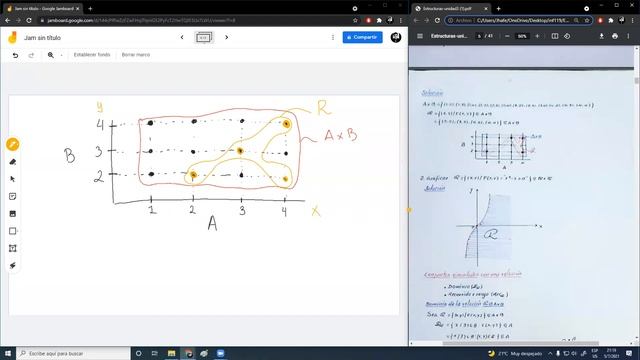
Task: Click PDF zoom percentage field
Action: tap(522, 36)
